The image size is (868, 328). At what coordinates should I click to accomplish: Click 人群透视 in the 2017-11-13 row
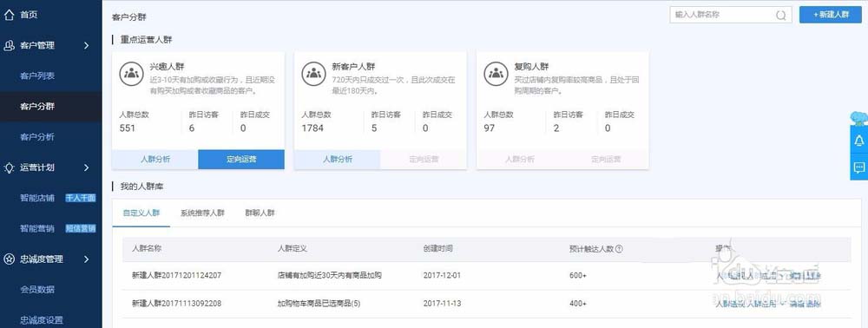[731, 305]
